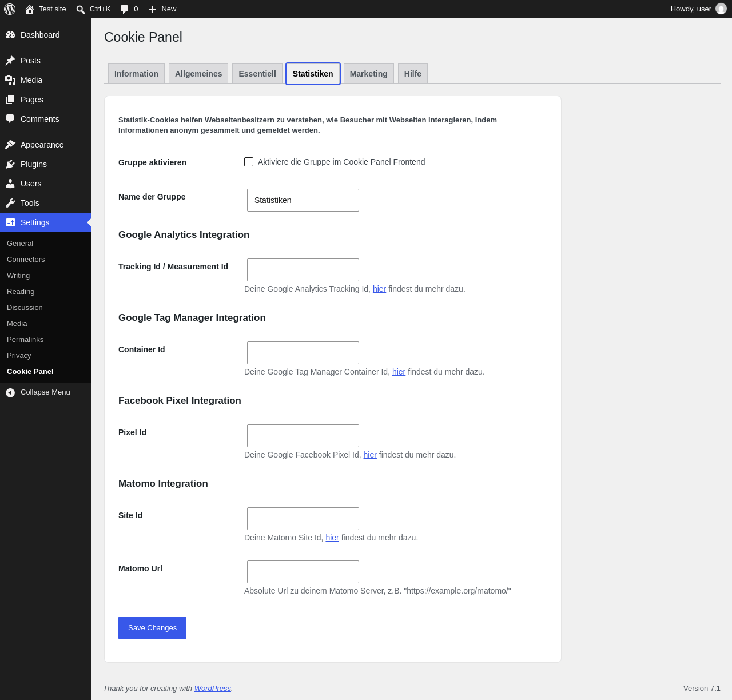The image size is (732, 700).
Task: Open 'hier' link for Google Analytics Tracking Id
Action: point(379,289)
